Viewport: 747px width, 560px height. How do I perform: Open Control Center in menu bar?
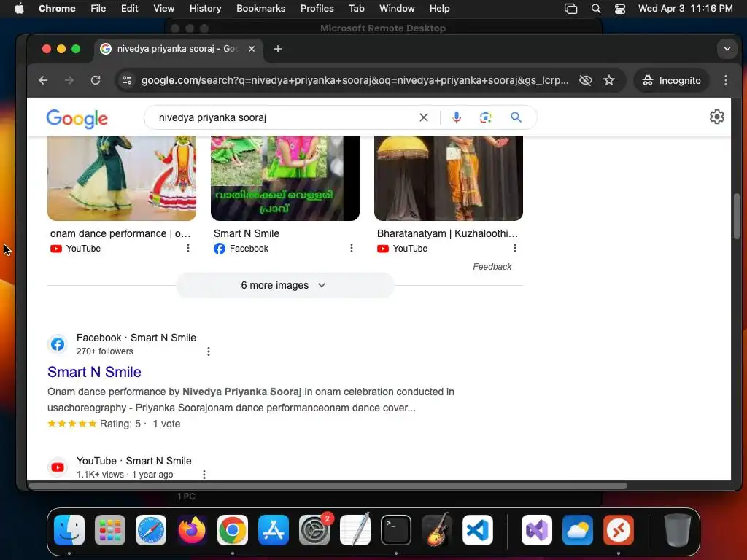pyautogui.click(x=620, y=9)
